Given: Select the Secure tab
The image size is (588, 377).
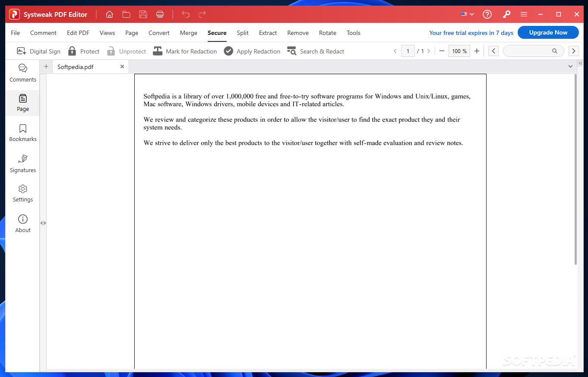Looking at the screenshot, I should point(217,33).
